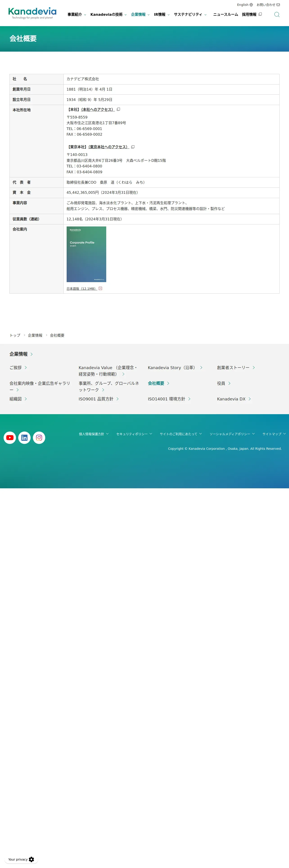Open the LinkedIn social icon
289x868 pixels.
(24, 437)
